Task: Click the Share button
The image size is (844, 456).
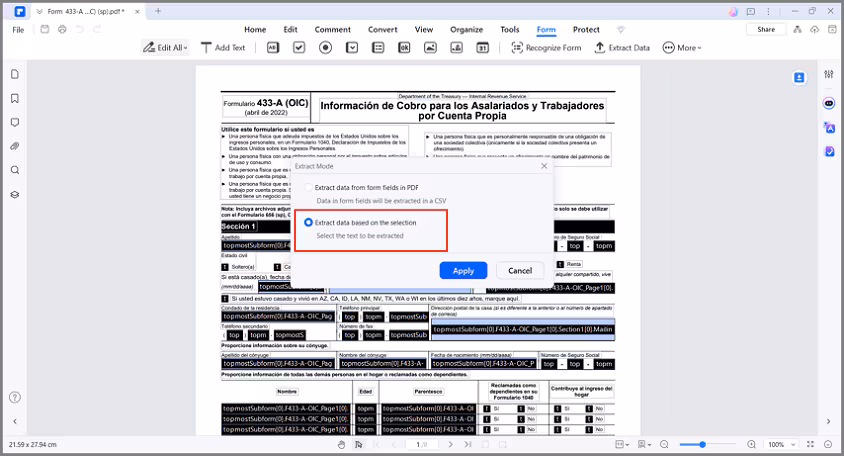Action: (766, 30)
